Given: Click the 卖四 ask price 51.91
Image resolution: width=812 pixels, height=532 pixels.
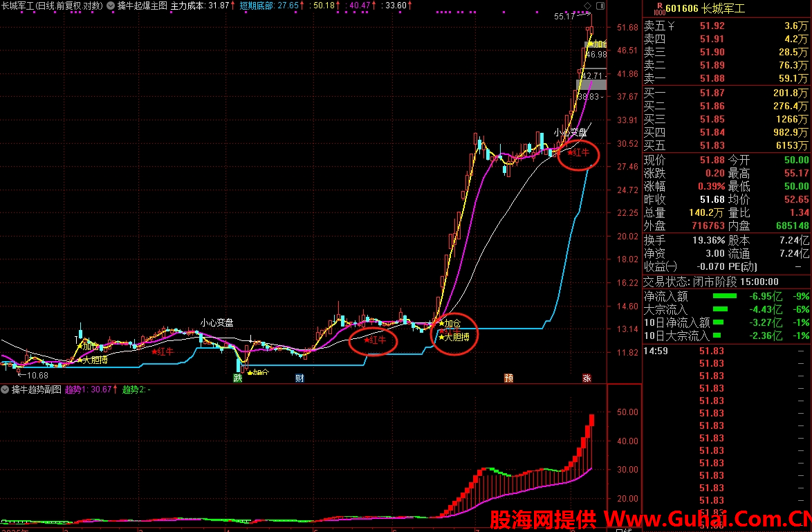Looking at the screenshot, I should click(x=712, y=39).
